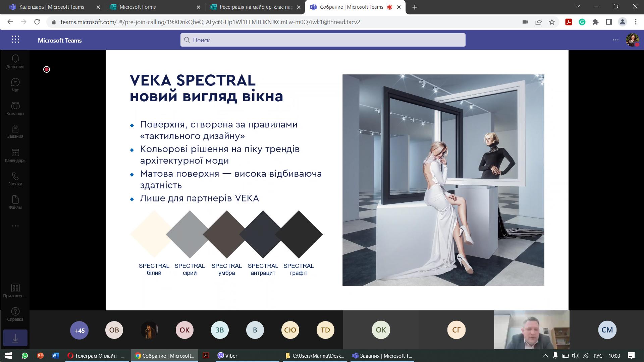Open the Calendar (Календарь) sidebar icon
This screenshot has height=362, width=644.
pos(15,156)
